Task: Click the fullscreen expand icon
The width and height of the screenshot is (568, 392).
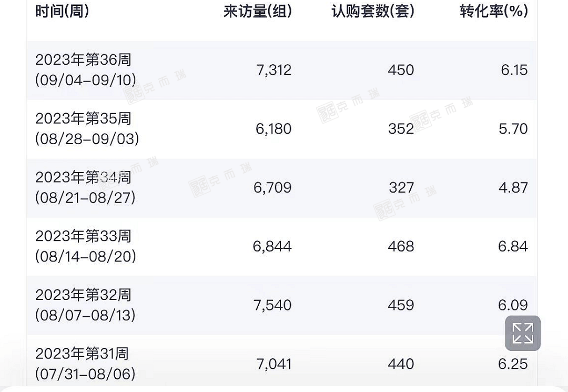Action: 523,333
